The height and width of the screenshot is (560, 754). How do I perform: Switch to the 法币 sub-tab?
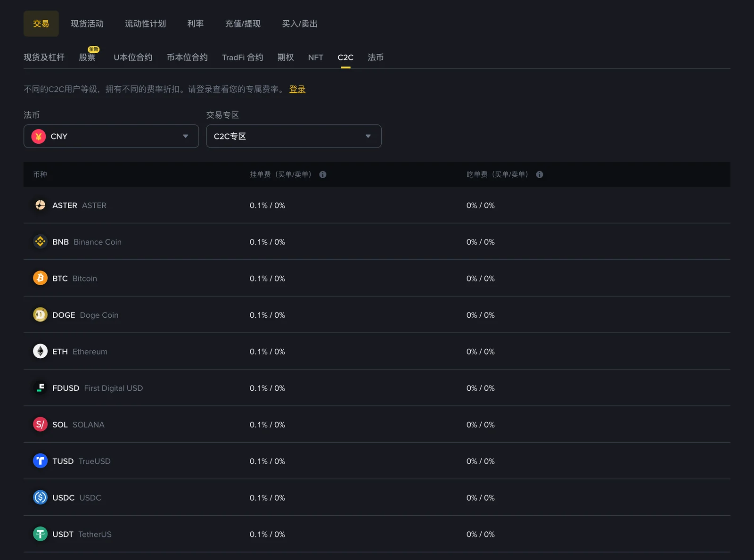tap(376, 58)
